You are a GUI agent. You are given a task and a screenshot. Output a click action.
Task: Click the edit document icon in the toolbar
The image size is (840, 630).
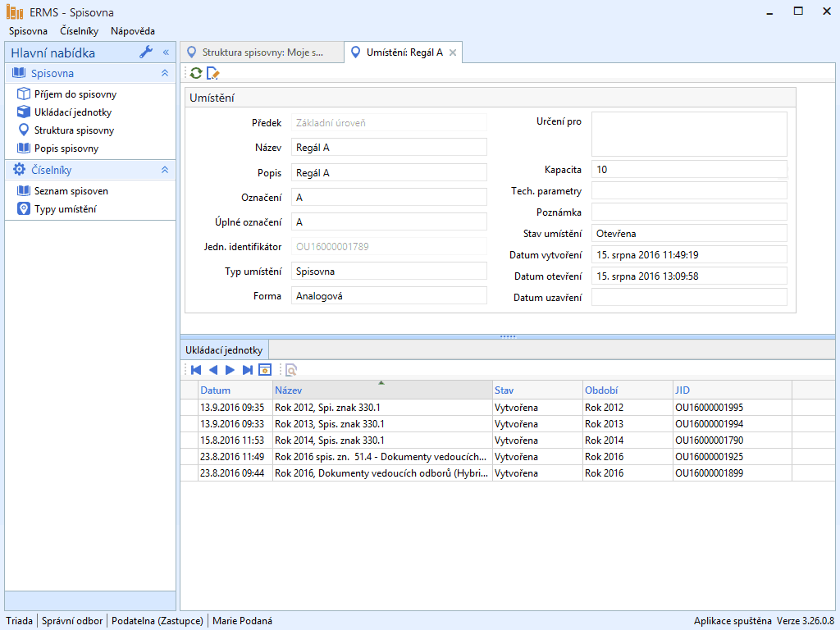pyautogui.click(x=213, y=73)
